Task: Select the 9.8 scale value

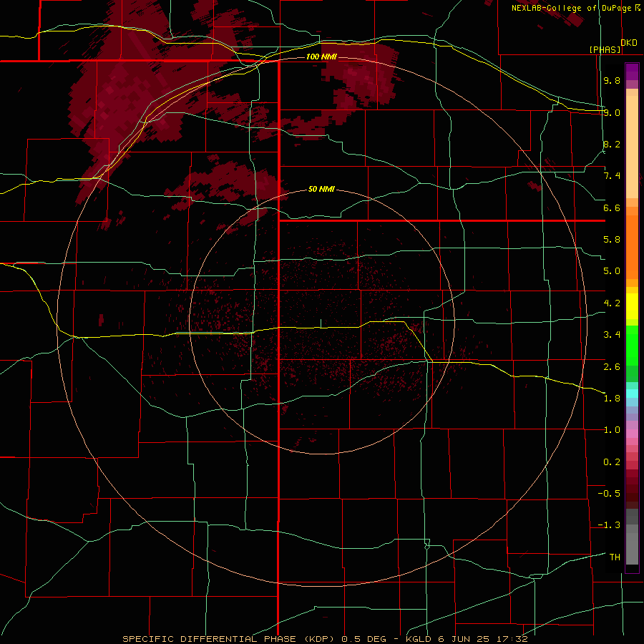Action: [x=612, y=80]
